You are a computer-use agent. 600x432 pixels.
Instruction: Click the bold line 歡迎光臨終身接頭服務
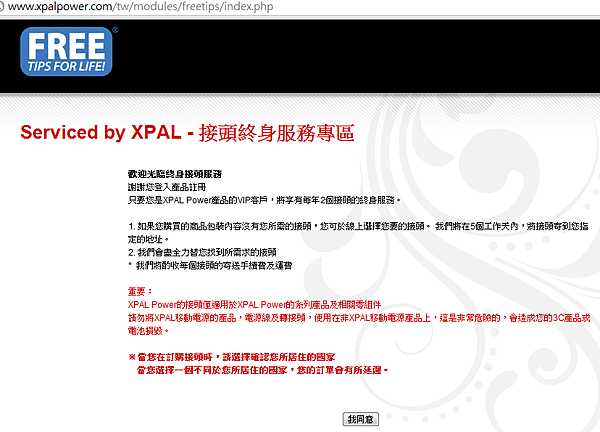coord(175,174)
